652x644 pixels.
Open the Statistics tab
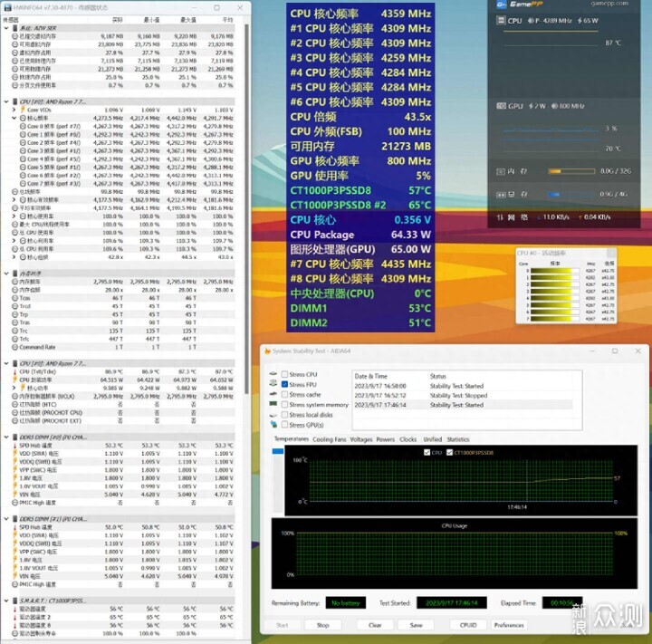458,439
